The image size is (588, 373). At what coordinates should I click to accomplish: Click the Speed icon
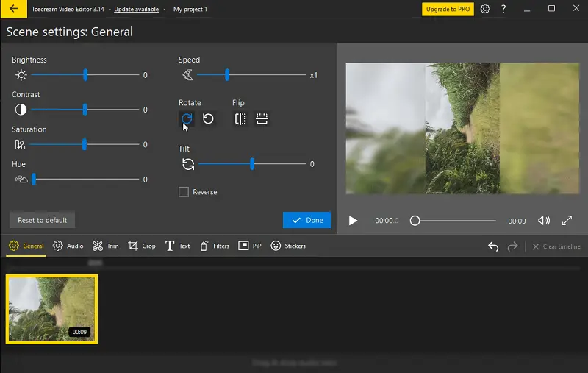(x=187, y=75)
